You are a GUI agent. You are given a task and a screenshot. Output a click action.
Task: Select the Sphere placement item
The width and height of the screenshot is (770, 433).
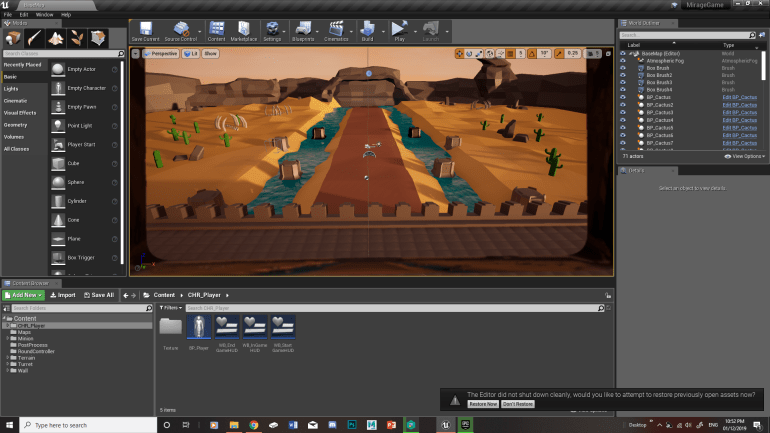pyautogui.click(x=82, y=182)
